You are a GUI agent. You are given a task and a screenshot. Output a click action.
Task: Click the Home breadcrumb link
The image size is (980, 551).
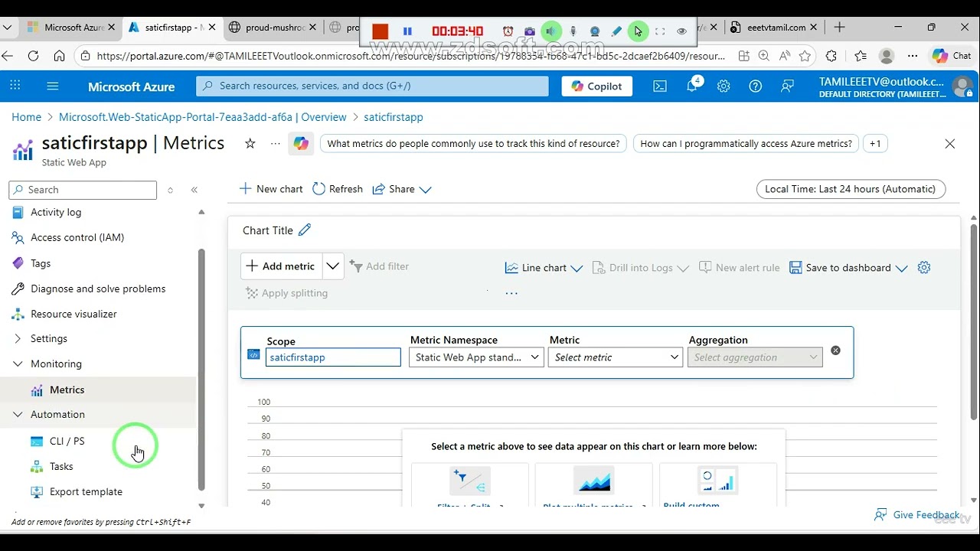[26, 117]
